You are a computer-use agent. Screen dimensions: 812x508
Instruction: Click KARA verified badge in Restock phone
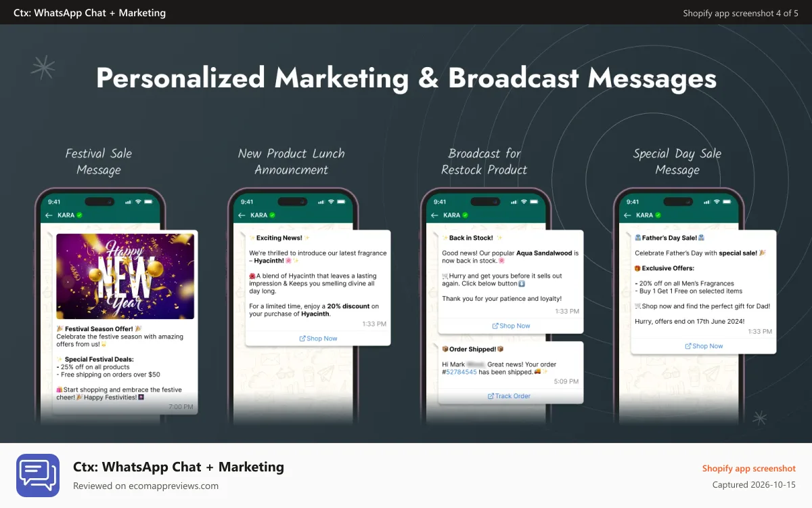[x=465, y=215]
